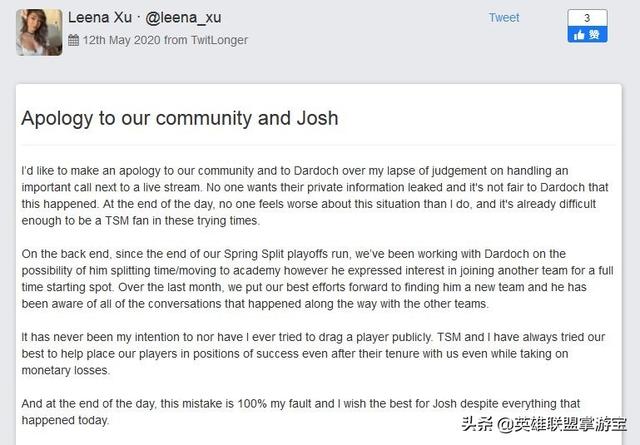Click the words monetary losses

click(x=66, y=370)
